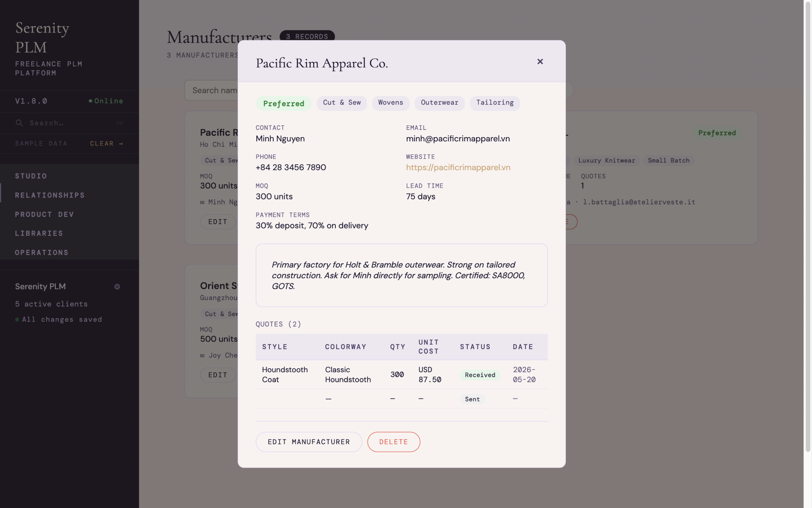The width and height of the screenshot is (812, 508).
Task: Click the Quotes (2) heading
Action: pos(278,324)
